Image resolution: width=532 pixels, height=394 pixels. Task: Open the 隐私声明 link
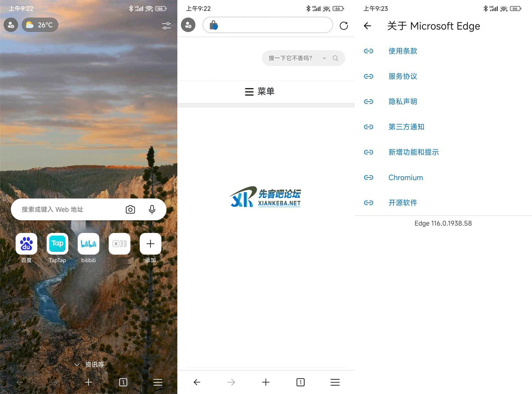tap(403, 102)
